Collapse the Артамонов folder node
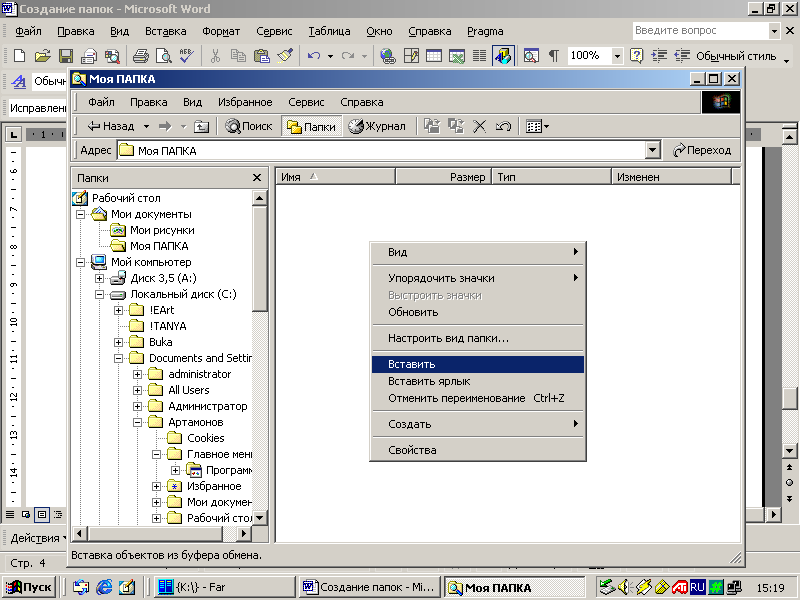 click(x=137, y=422)
